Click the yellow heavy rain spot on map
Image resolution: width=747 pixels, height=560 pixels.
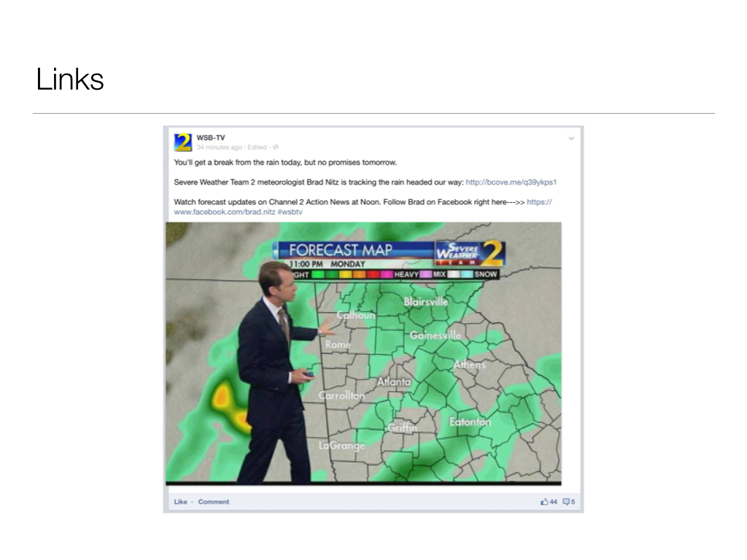coord(222,396)
